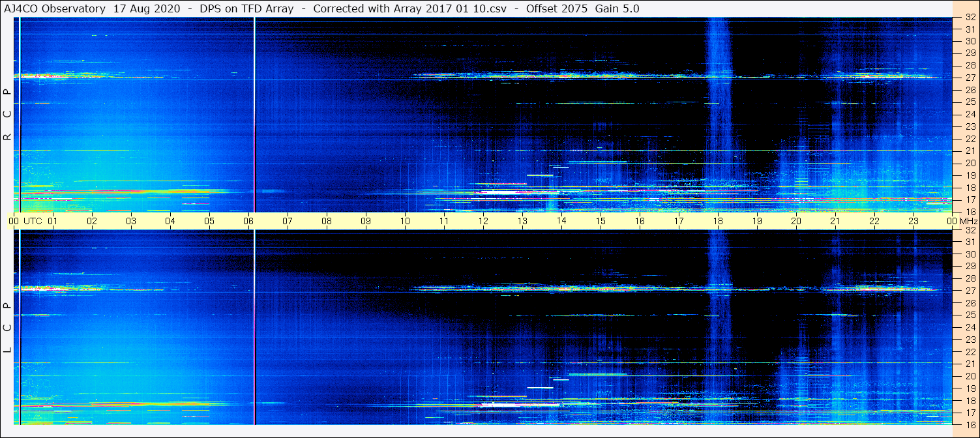The width and height of the screenshot is (980, 438).
Task: Click hour 20 tick on the time axis
Action: (796, 221)
